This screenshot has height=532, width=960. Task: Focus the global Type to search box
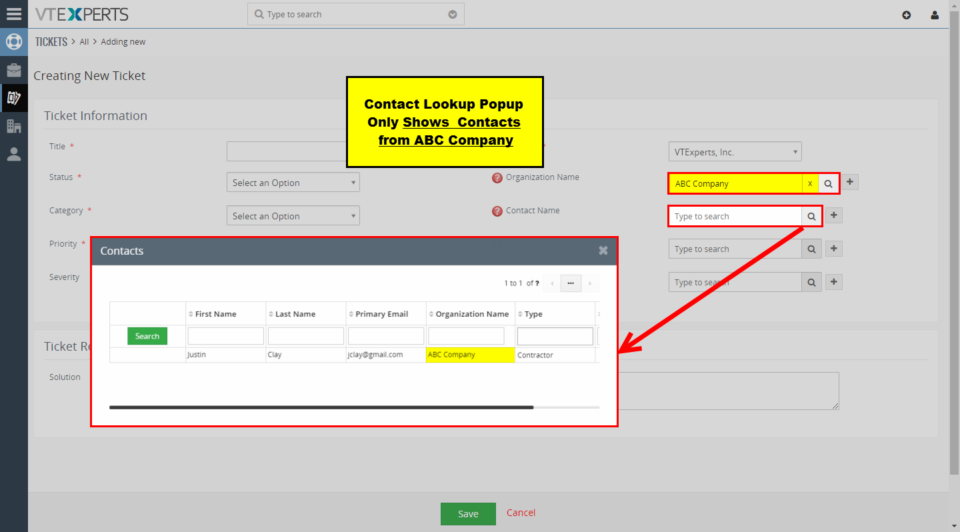click(x=356, y=14)
